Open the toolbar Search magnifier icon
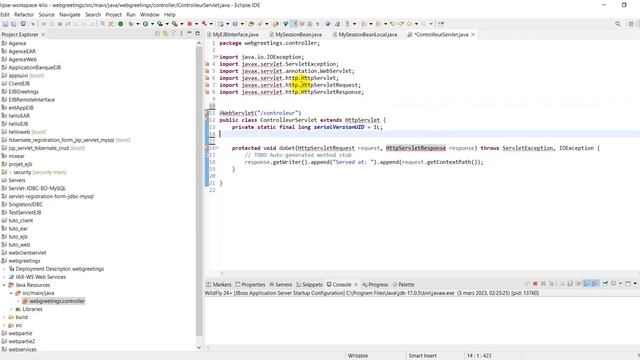The height and width of the screenshot is (360, 640). pos(618,24)
